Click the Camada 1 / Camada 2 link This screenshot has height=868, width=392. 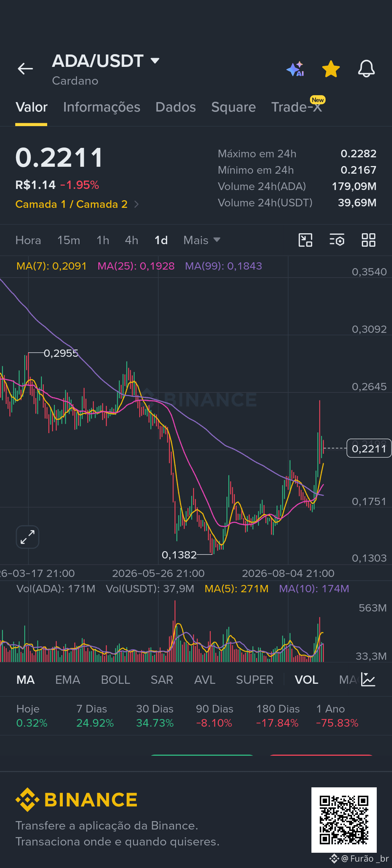click(x=72, y=204)
